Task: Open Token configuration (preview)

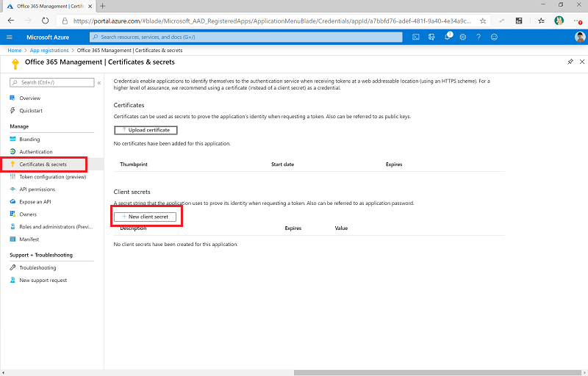Action: pyautogui.click(x=51, y=177)
